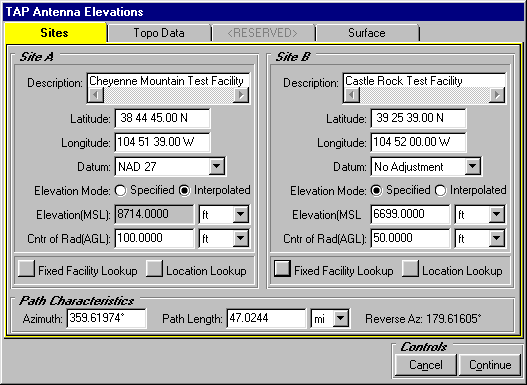Screen dimensions: 527x385
Task: Open the No Adjustment datum dropdown
Action: (x=473, y=166)
